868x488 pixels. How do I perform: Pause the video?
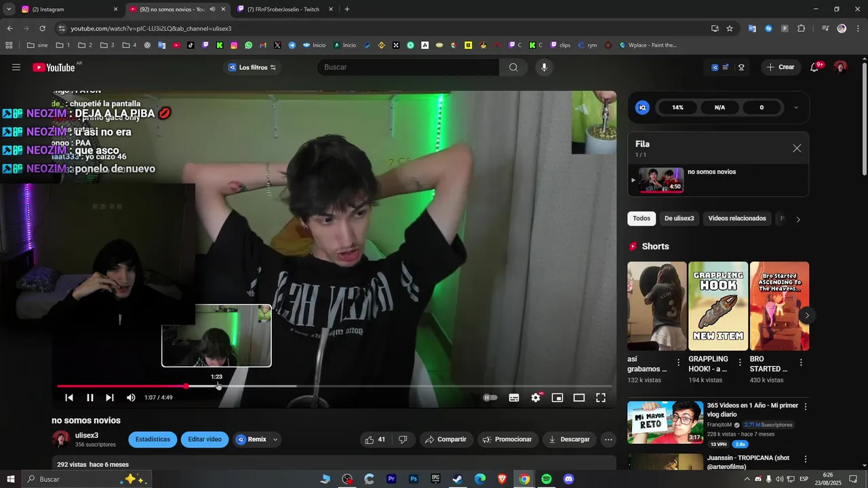[x=90, y=397]
